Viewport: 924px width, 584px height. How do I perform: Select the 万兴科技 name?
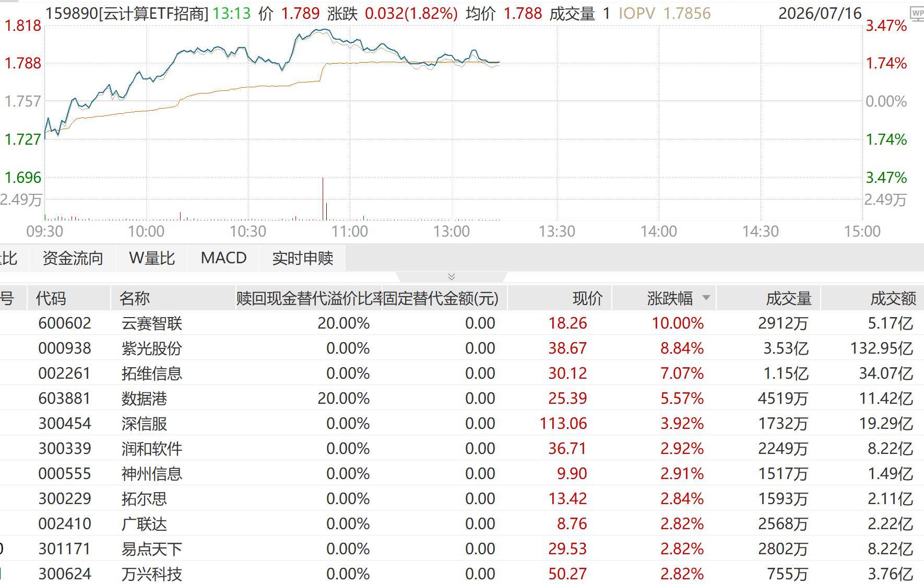(152, 574)
